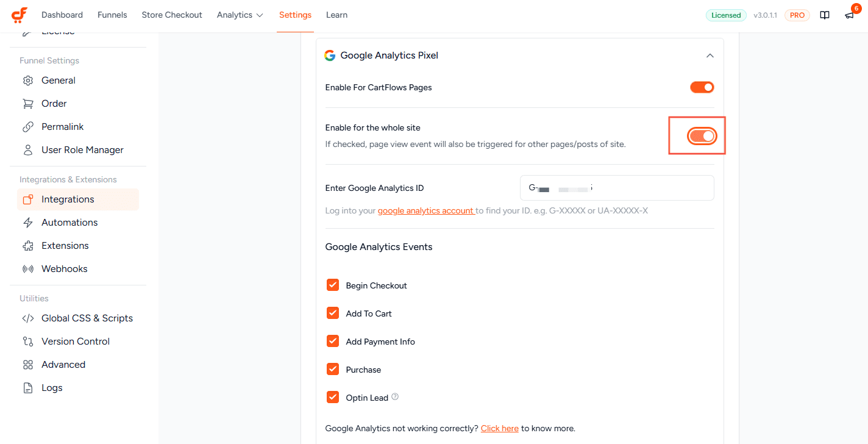The width and height of the screenshot is (868, 444).
Task: Click the Integrations sidebar icon
Action: click(x=28, y=199)
